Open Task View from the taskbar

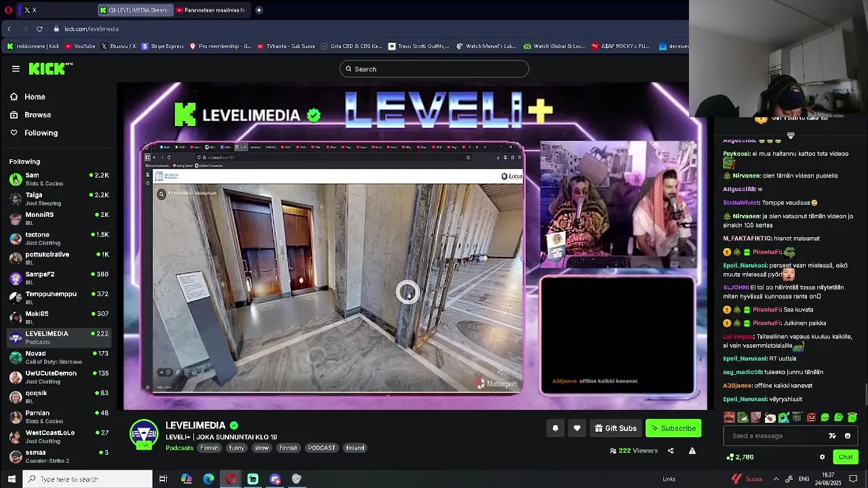163,479
